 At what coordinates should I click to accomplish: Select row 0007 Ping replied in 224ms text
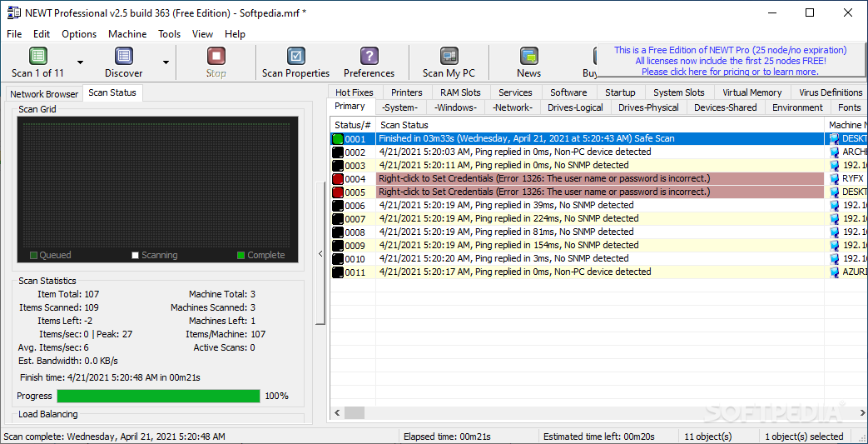pos(508,218)
